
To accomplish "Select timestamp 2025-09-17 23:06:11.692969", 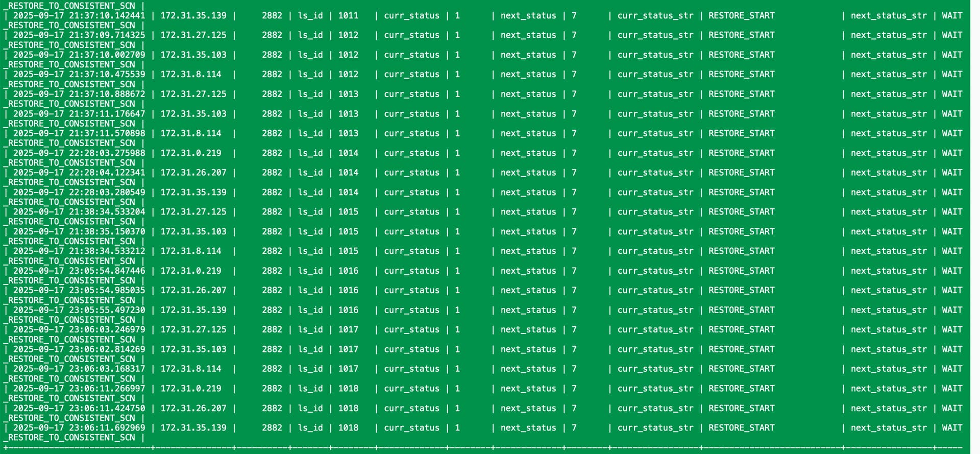I will click(79, 428).
